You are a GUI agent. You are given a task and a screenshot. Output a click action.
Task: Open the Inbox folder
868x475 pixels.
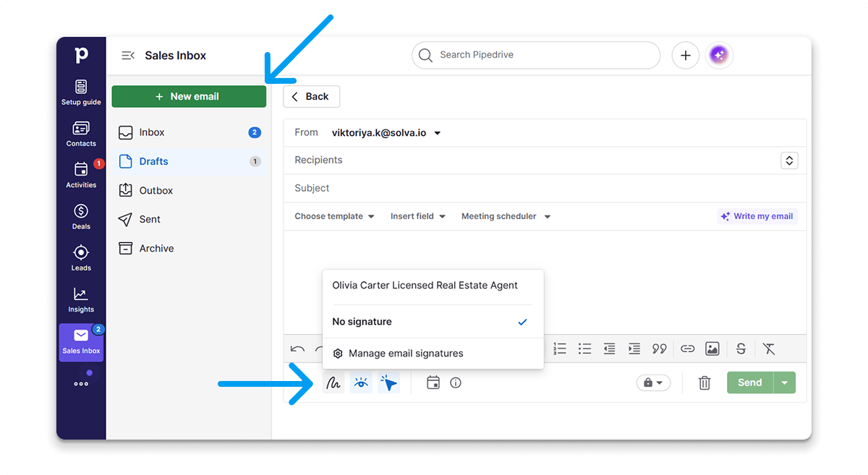189,132
